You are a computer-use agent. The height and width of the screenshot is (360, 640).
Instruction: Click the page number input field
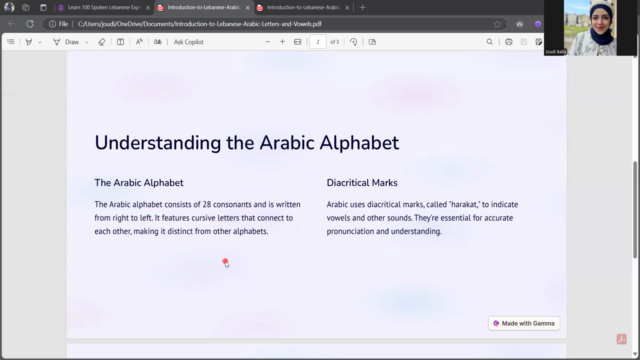click(318, 42)
